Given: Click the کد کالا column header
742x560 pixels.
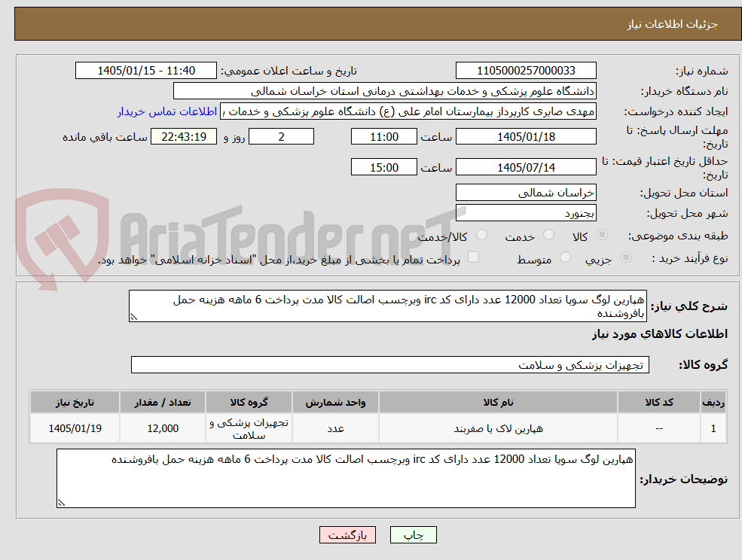Looking at the screenshot, I should (x=659, y=402).
